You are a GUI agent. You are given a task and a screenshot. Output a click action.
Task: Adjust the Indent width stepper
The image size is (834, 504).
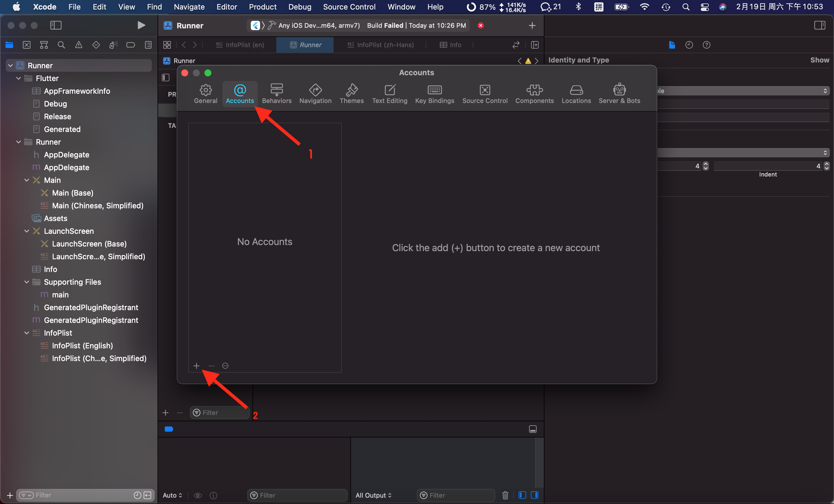click(826, 166)
